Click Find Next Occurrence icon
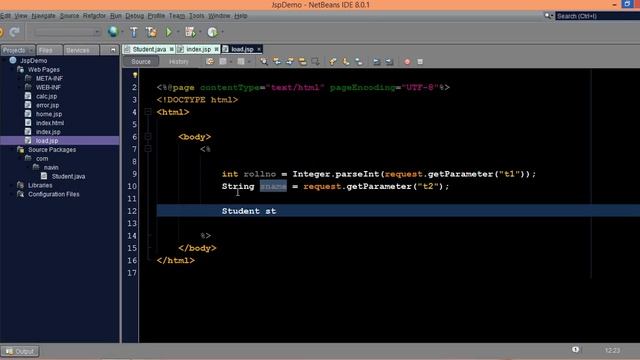640x360 pixels. pyautogui.click(x=290, y=62)
